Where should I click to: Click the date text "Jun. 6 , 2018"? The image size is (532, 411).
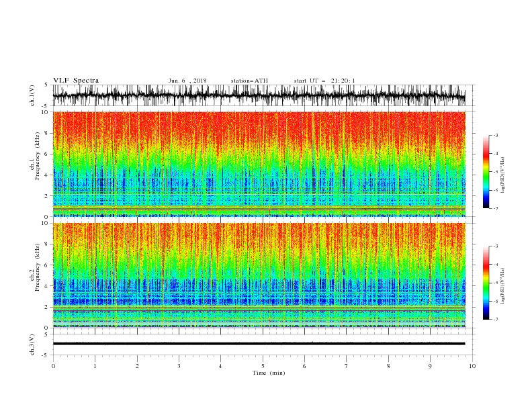[187, 81]
